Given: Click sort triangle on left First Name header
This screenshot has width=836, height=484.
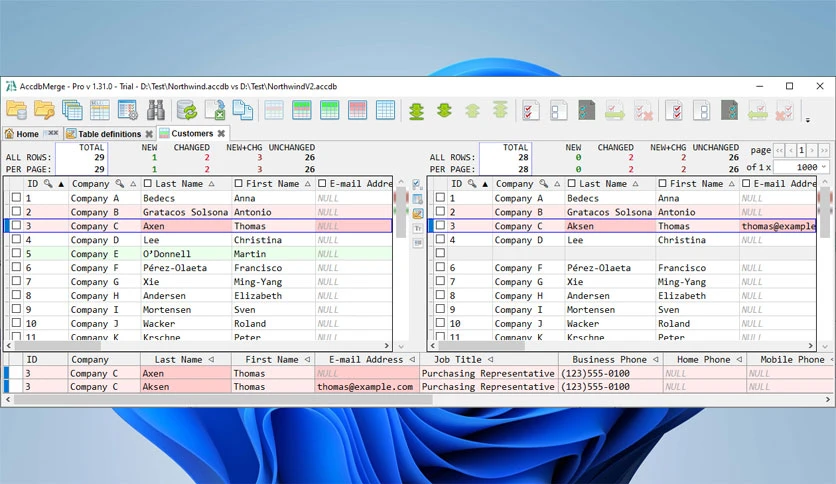Looking at the screenshot, I should [308, 184].
